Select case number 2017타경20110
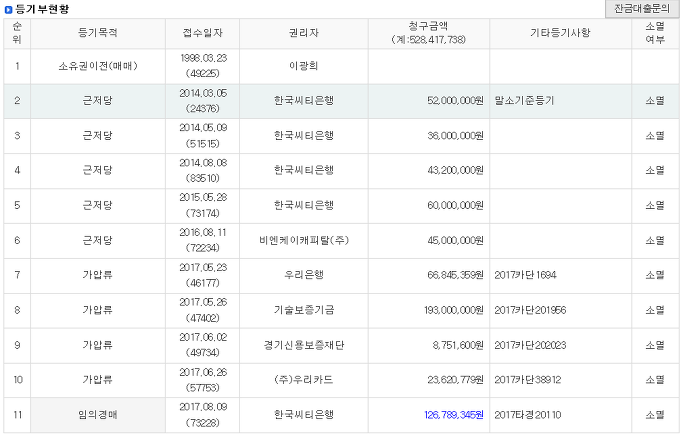This screenshot has width=683, height=438. tap(527, 415)
